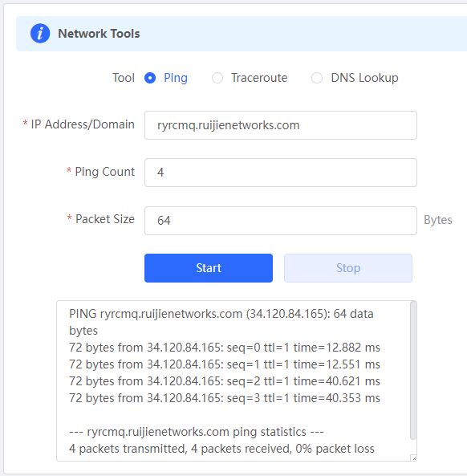Click the Network Tools header title

tap(99, 34)
